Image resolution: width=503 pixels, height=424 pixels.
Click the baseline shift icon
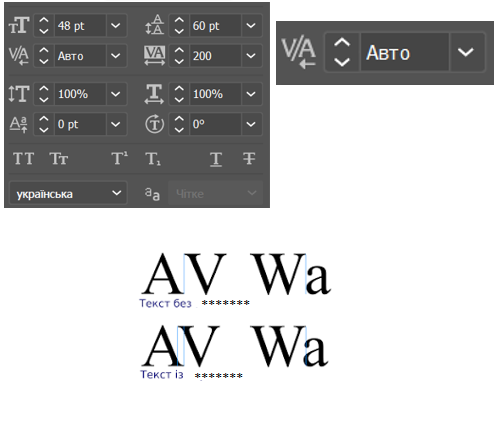(x=19, y=124)
